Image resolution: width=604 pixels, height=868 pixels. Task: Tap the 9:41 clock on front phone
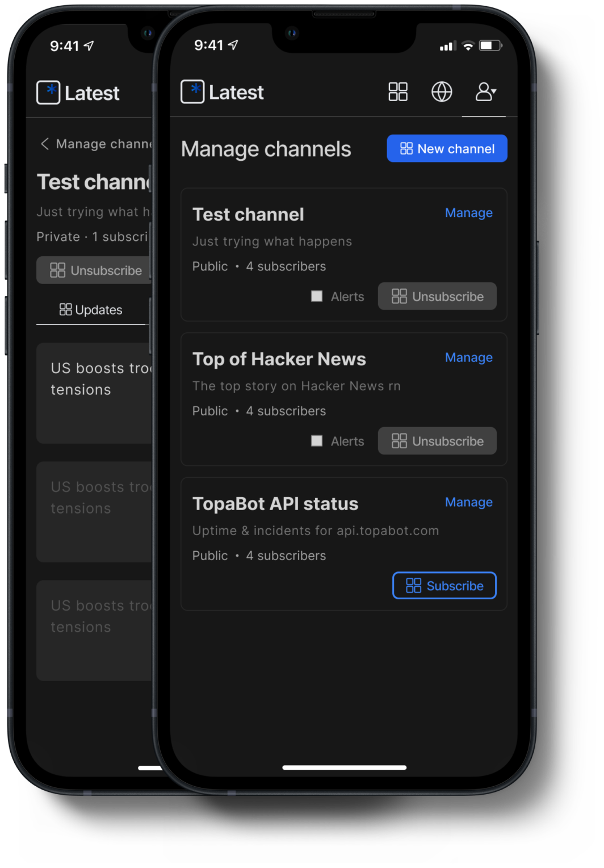click(x=209, y=45)
